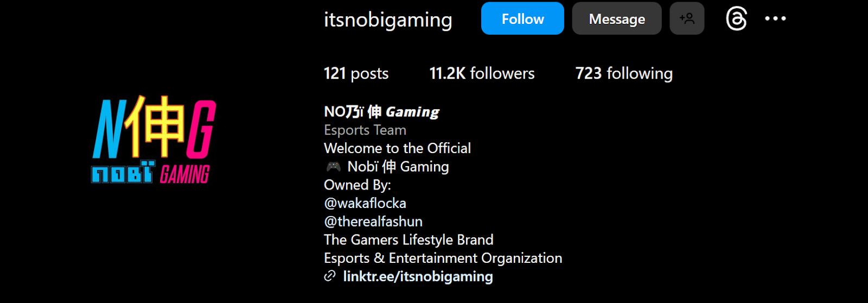Open Message to itsnobigaming

pos(616,19)
